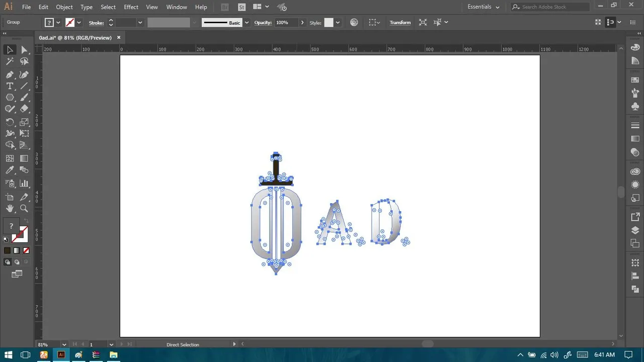
Task: Open the artboard navigation dropdown
Action: (x=111, y=344)
